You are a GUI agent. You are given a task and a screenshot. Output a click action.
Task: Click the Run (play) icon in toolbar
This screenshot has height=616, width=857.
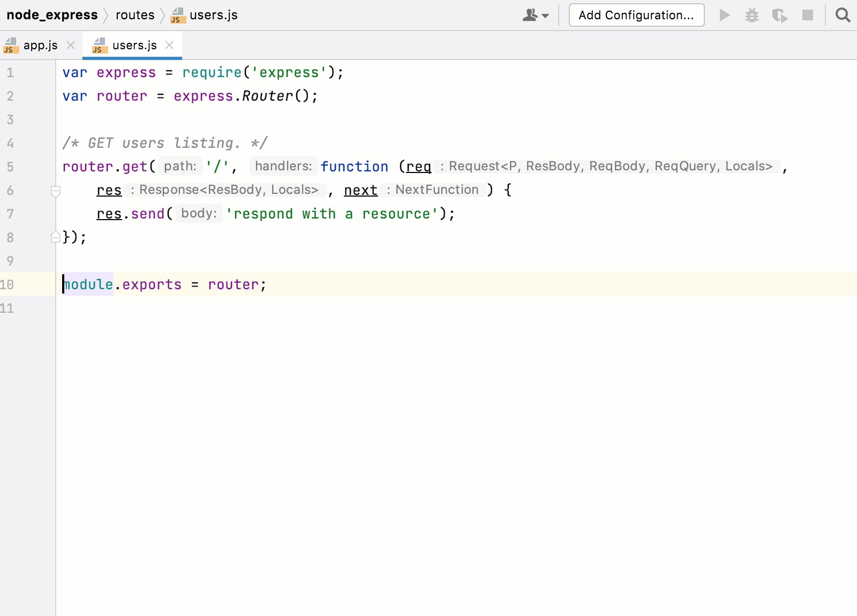point(724,15)
